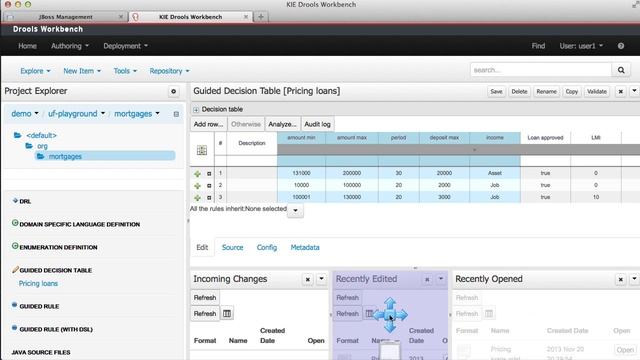640x360 pixels.
Task: Select the Loan approved column header
Action: coord(545,138)
